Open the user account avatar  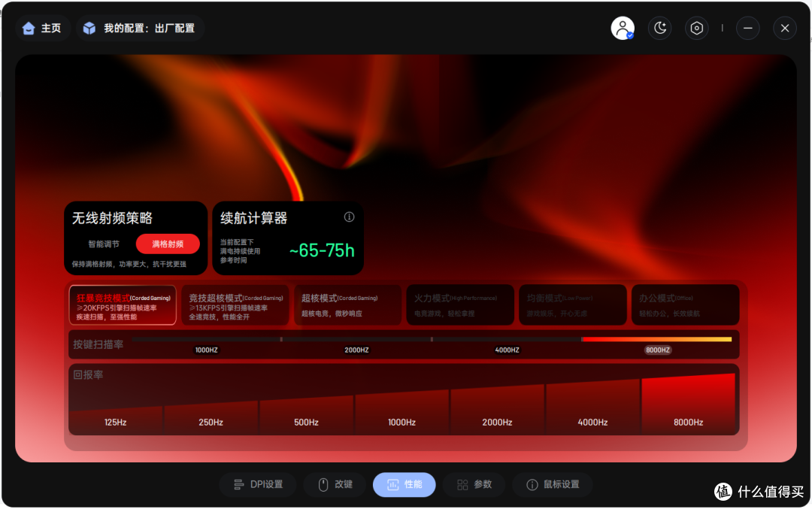pos(623,28)
